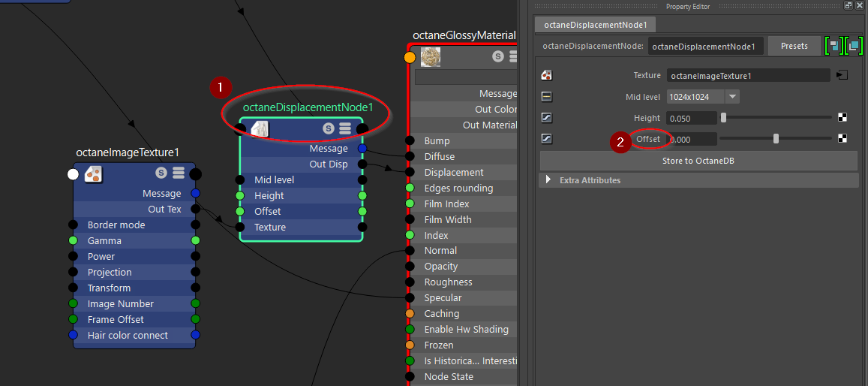
Task: Click the Enable Hw Shading attribute row
Action: (464, 330)
